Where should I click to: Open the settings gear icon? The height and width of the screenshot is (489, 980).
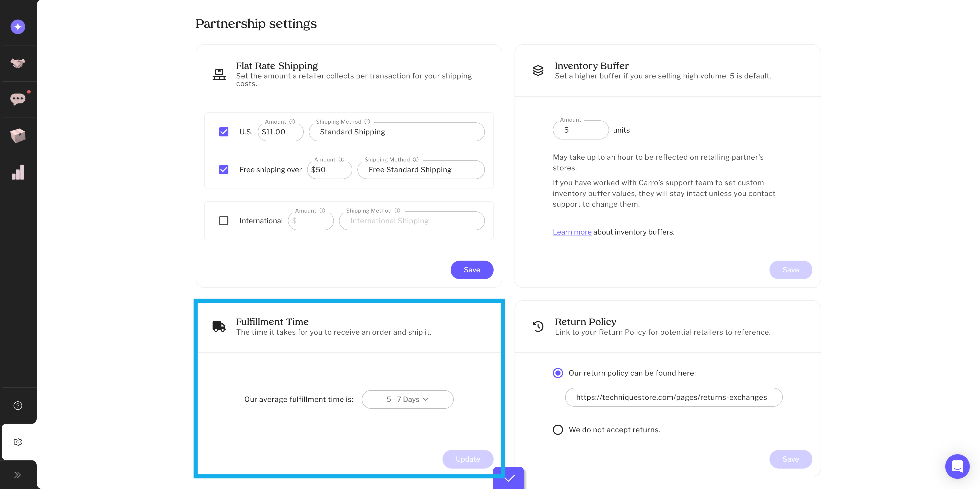click(x=18, y=442)
